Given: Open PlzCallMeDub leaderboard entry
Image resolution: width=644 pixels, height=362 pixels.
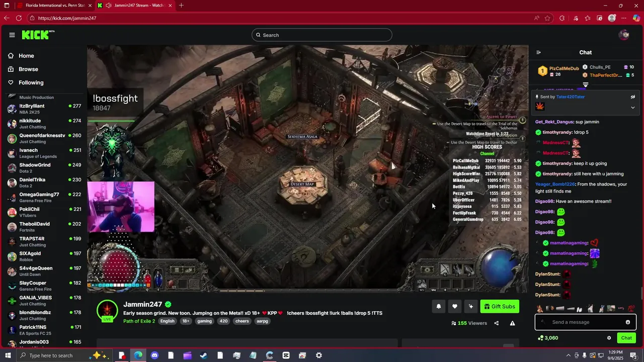Looking at the screenshot, I should pos(558,71).
